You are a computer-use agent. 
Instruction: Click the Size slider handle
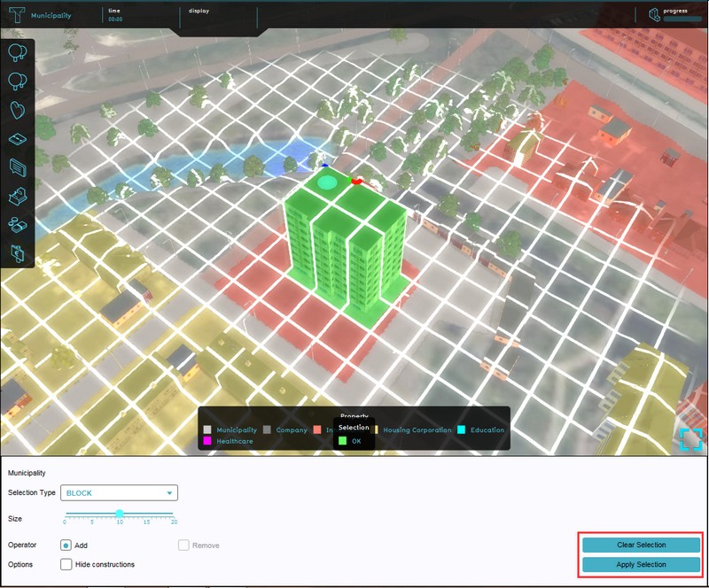coord(119,514)
